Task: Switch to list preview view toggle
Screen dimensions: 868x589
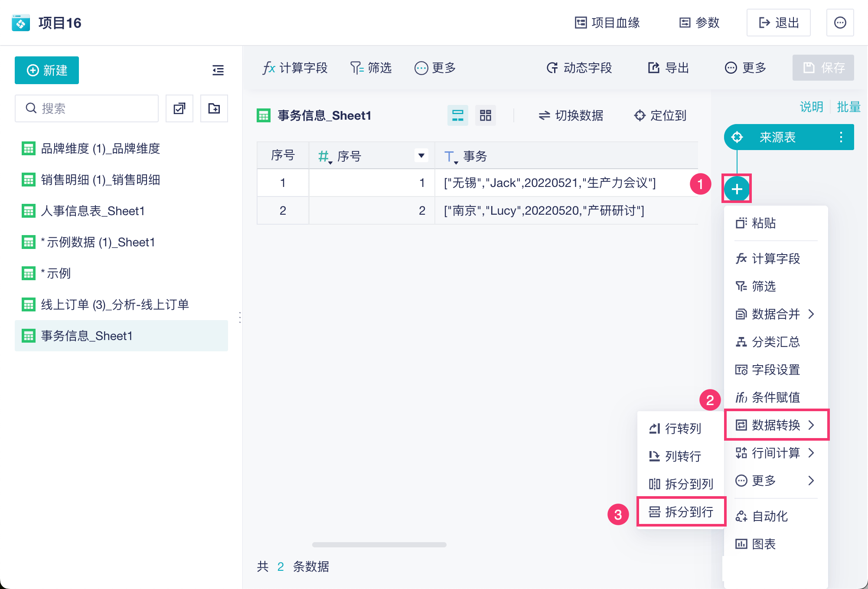Action: point(458,115)
